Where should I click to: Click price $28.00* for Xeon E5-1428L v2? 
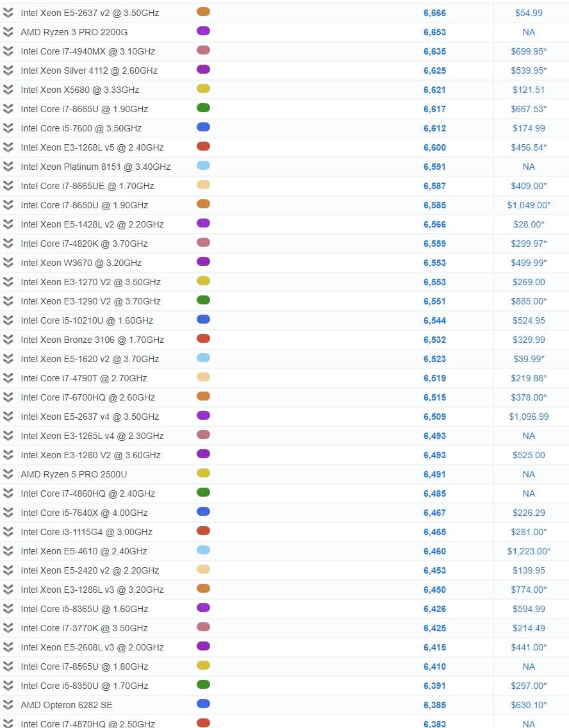click(x=529, y=224)
